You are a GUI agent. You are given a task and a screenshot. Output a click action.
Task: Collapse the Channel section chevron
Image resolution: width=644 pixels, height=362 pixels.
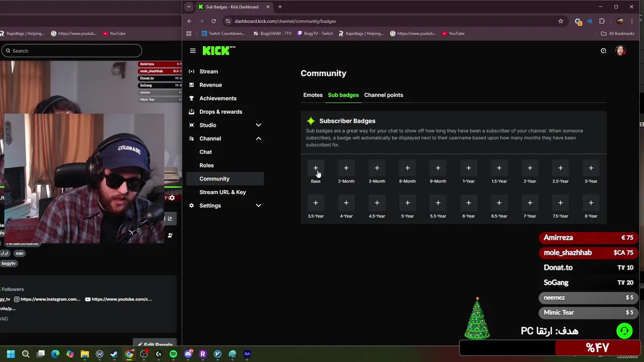pos(259,139)
